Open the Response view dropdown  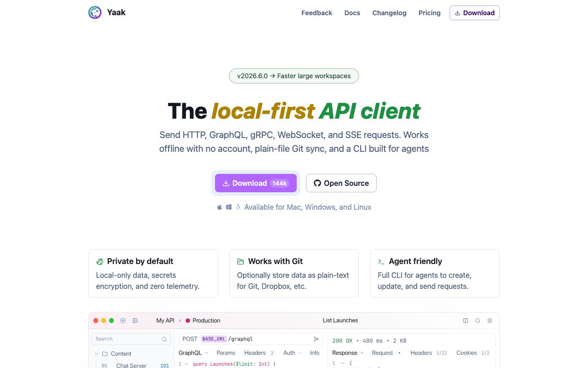348,353
